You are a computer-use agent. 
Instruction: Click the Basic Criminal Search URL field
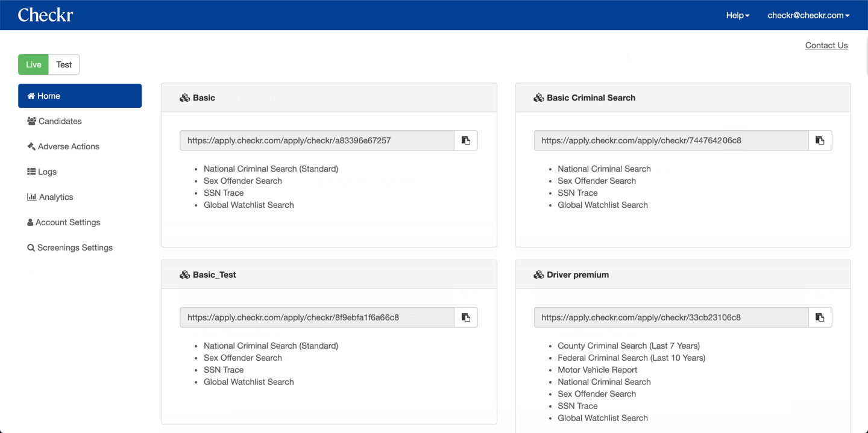pyautogui.click(x=671, y=140)
